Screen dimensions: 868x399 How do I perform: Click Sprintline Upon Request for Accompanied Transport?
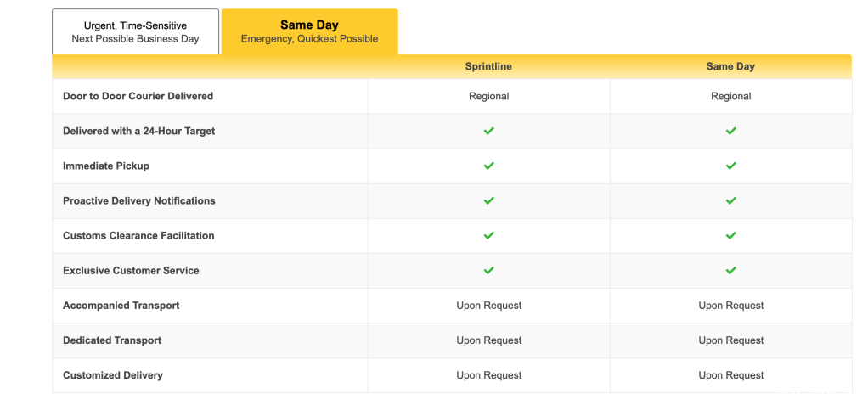tap(489, 306)
